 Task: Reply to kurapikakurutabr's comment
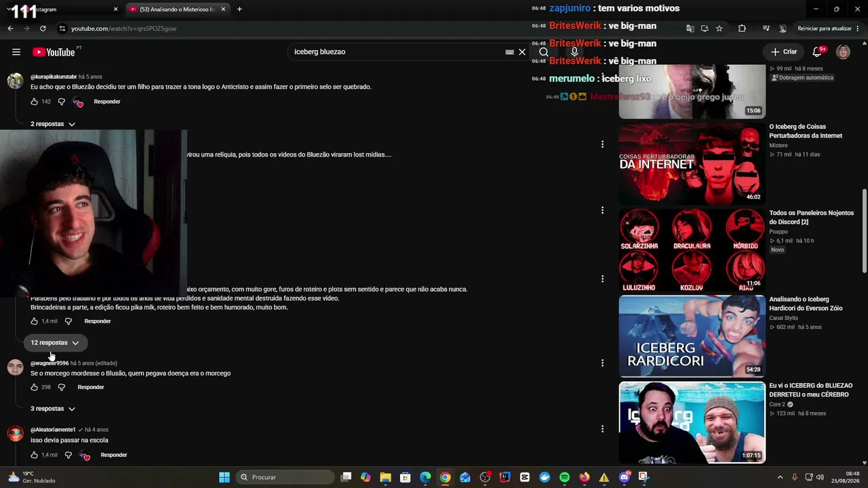point(107,102)
